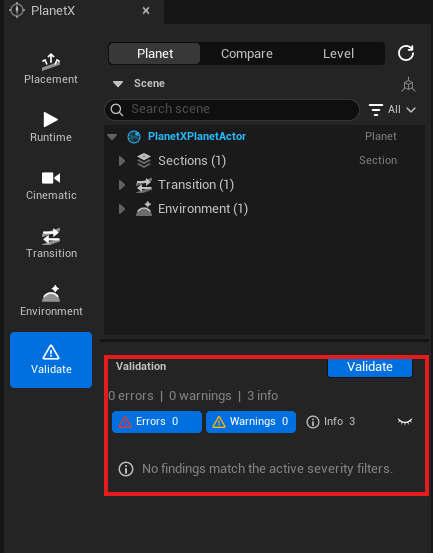433x553 pixels.
Task: Click the search magnifier icon
Action: click(117, 110)
